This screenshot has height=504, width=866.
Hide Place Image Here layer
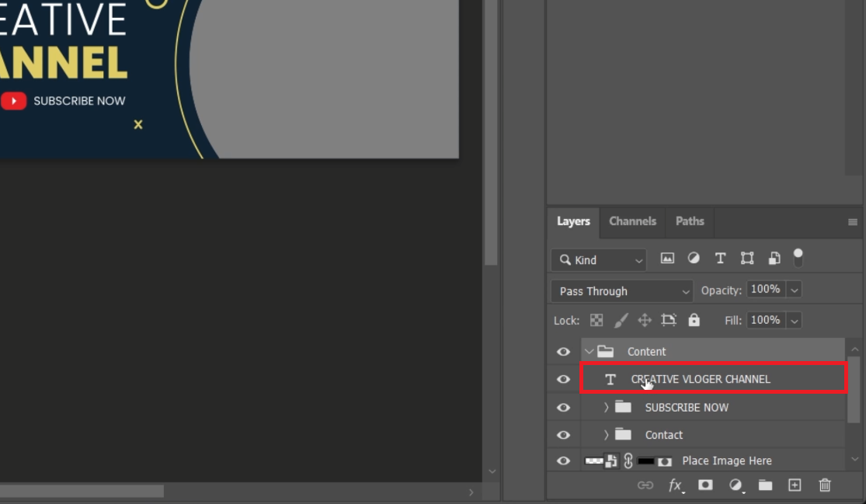point(563,461)
